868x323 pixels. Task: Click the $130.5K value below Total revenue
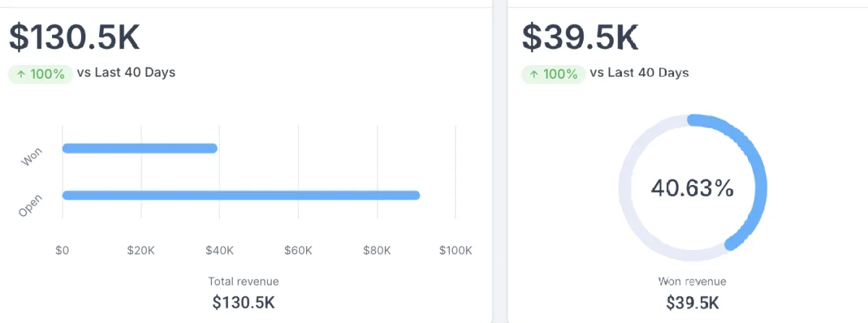pyautogui.click(x=244, y=302)
